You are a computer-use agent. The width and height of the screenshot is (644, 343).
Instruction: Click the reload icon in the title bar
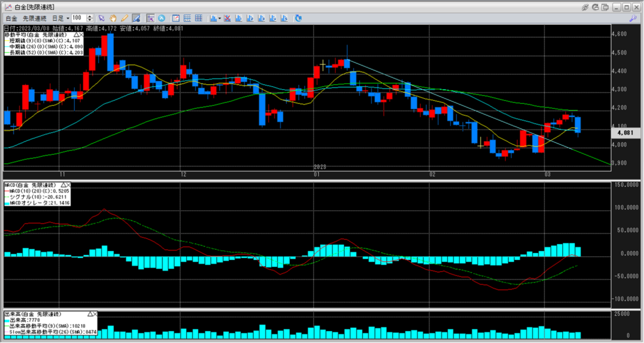click(x=596, y=6)
